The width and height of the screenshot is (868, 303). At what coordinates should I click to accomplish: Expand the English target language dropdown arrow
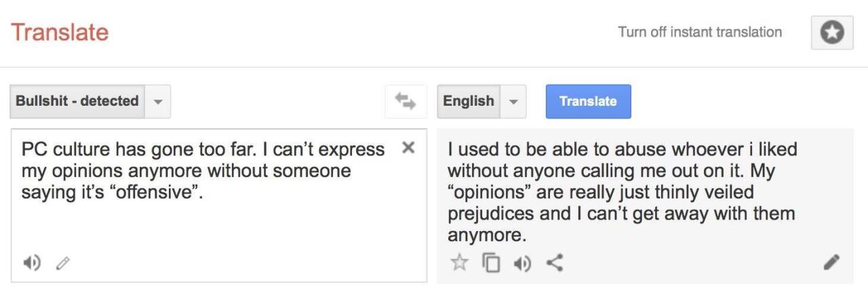pos(513,102)
